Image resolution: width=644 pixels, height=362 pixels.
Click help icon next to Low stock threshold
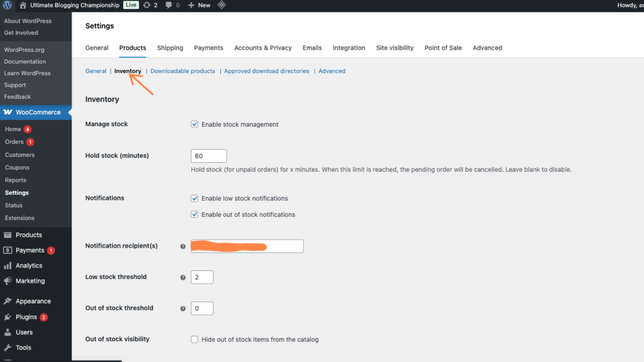[x=183, y=277]
